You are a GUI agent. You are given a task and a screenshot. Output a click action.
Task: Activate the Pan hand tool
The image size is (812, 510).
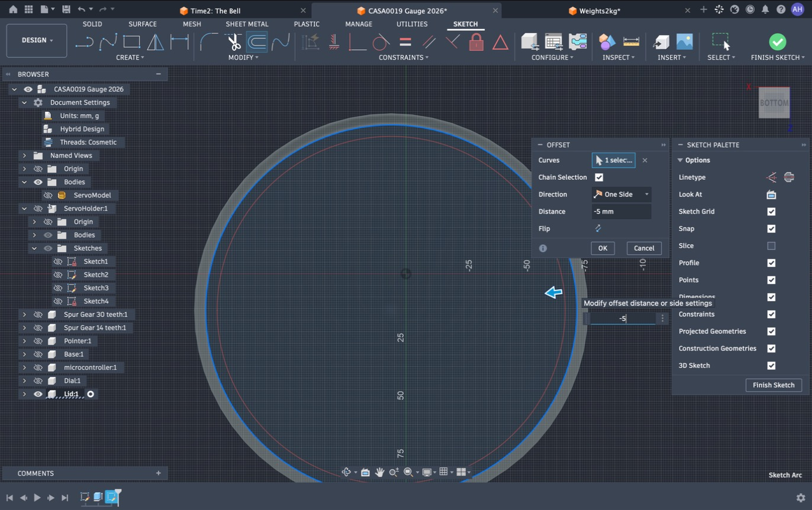pos(379,472)
